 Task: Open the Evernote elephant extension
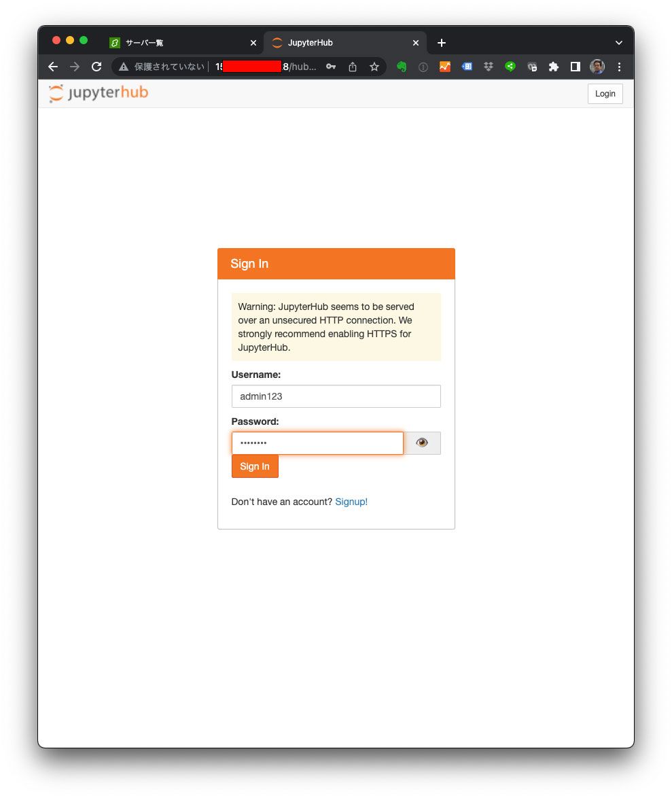point(402,67)
